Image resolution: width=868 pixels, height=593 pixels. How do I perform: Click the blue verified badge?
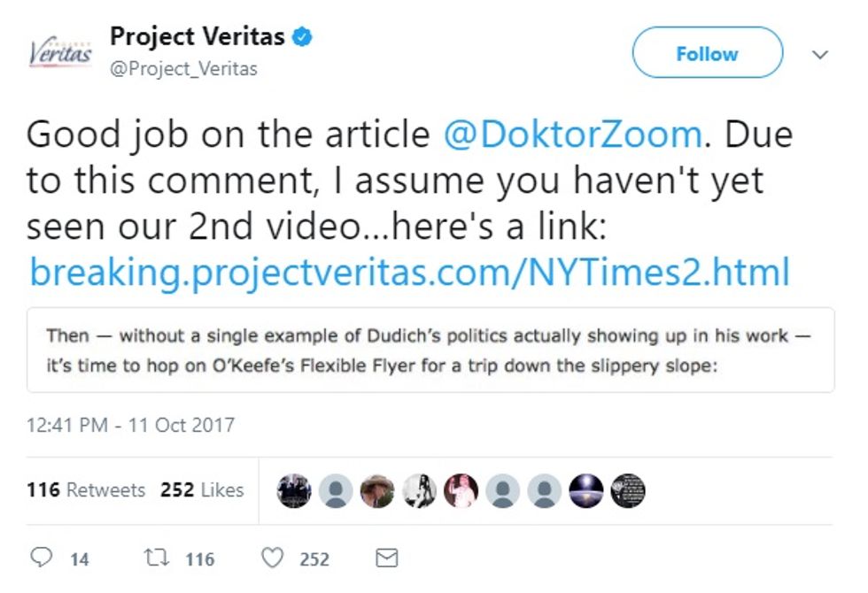(304, 37)
